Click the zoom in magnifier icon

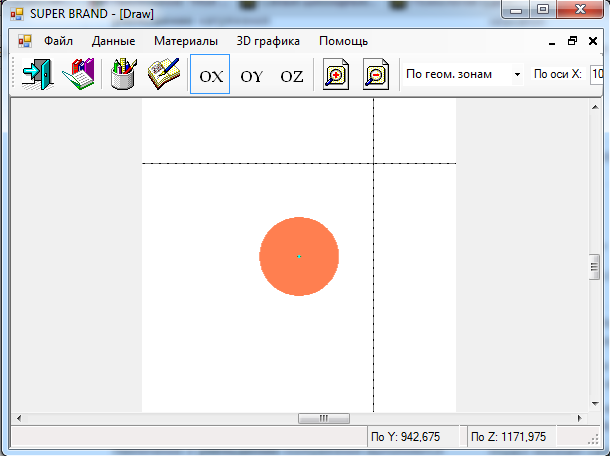336,74
